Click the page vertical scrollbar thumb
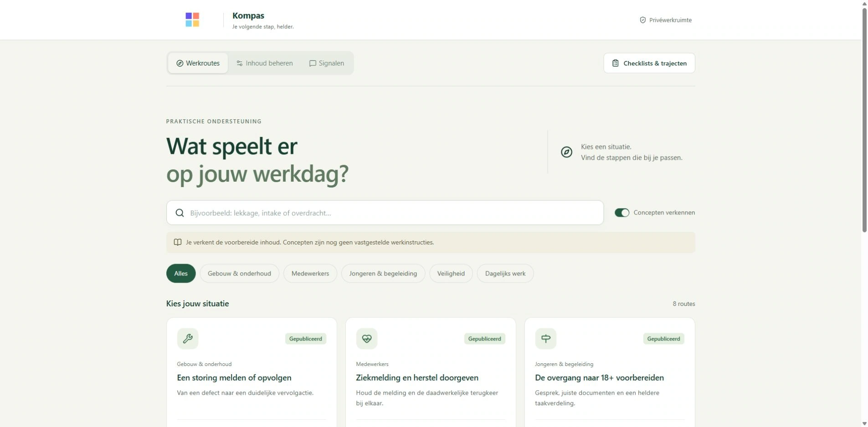 pyautogui.click(x=864, y=120)
